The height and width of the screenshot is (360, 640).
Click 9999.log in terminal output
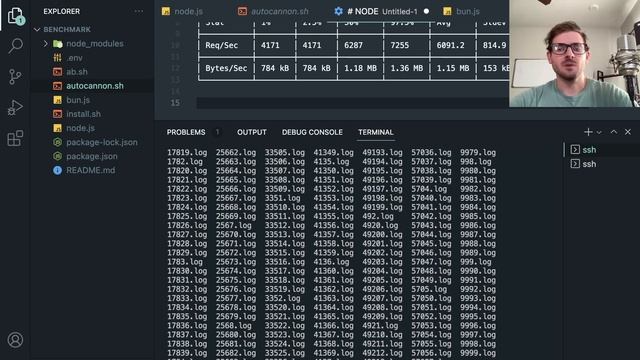coord(478,353)
